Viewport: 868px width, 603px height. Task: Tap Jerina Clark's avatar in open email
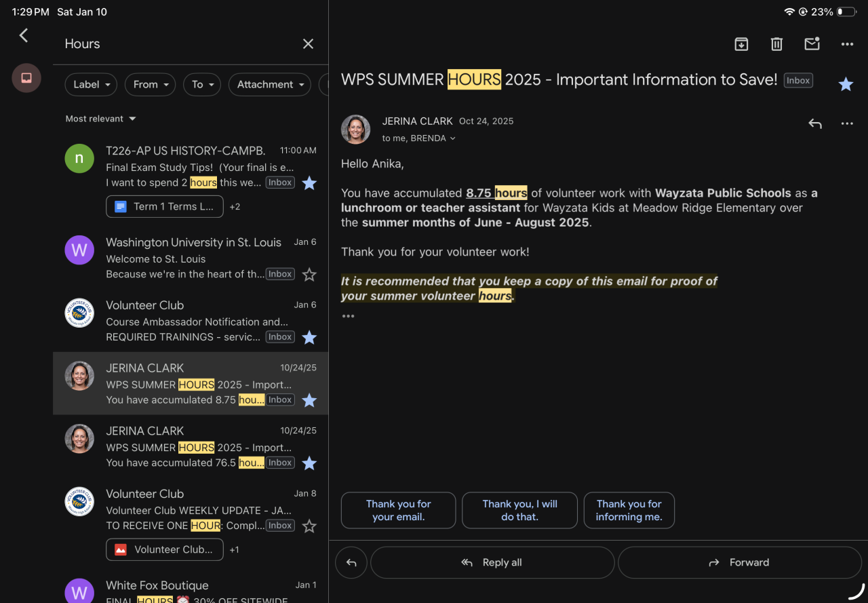pyautogui.click(x=355, y=130)
